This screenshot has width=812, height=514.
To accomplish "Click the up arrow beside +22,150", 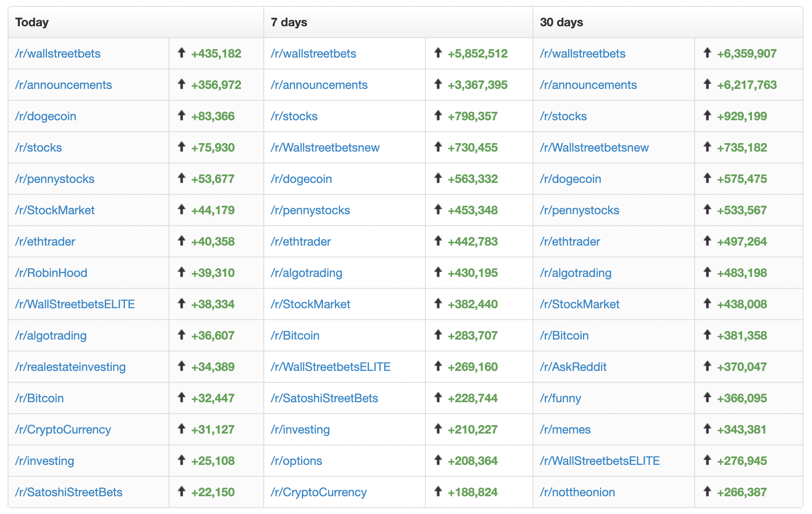I will (x=182, y=492).
